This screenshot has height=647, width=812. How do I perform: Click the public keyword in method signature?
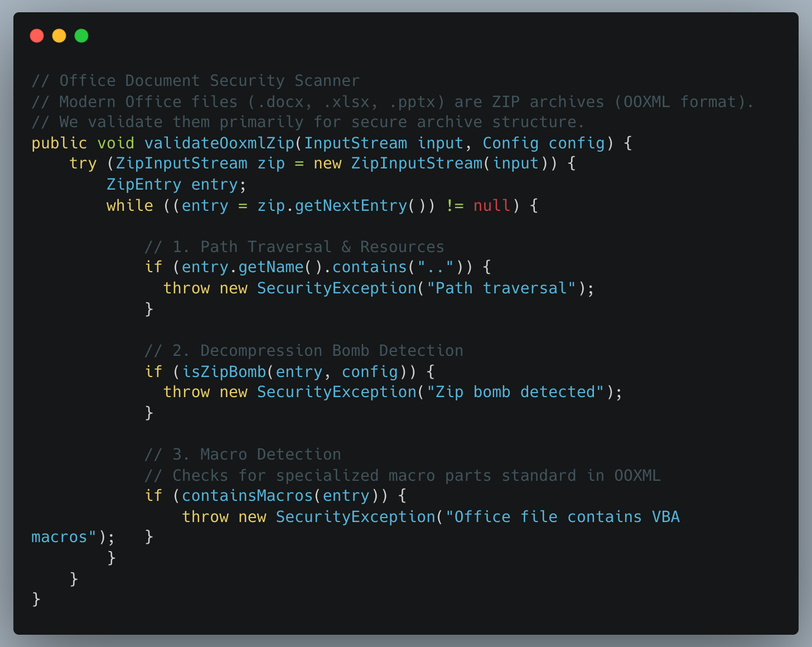coord(59,143)
